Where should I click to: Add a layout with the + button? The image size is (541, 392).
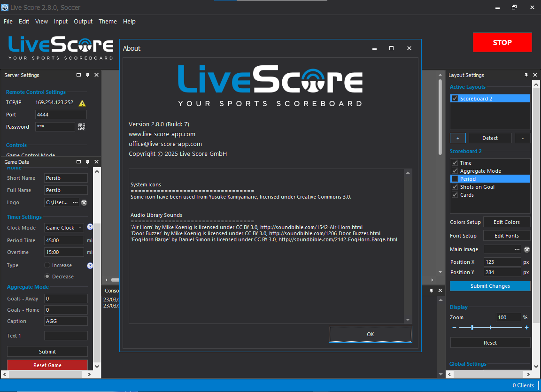click(x=458, y=138)
